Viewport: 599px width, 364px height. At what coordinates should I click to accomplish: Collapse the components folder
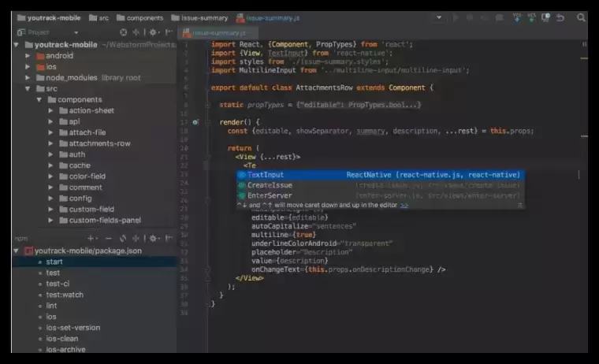[39, 100]
